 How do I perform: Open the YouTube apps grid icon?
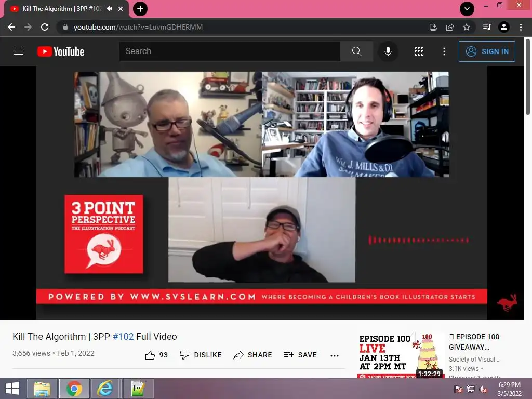pyautogui.click(x=419, y=51)
